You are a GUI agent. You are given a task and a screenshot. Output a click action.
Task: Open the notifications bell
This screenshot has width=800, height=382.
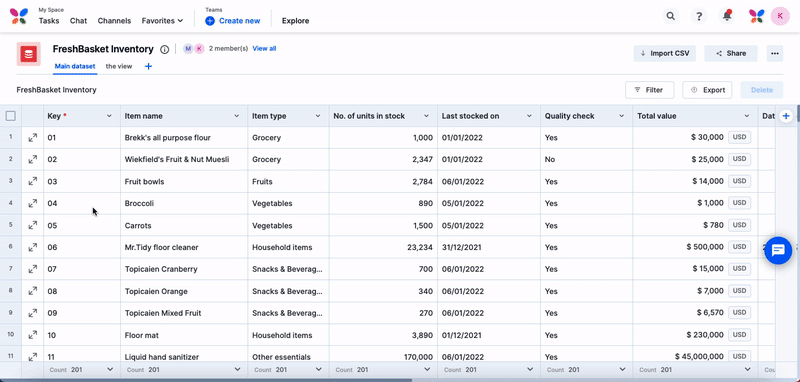click(x=727, y=16)
